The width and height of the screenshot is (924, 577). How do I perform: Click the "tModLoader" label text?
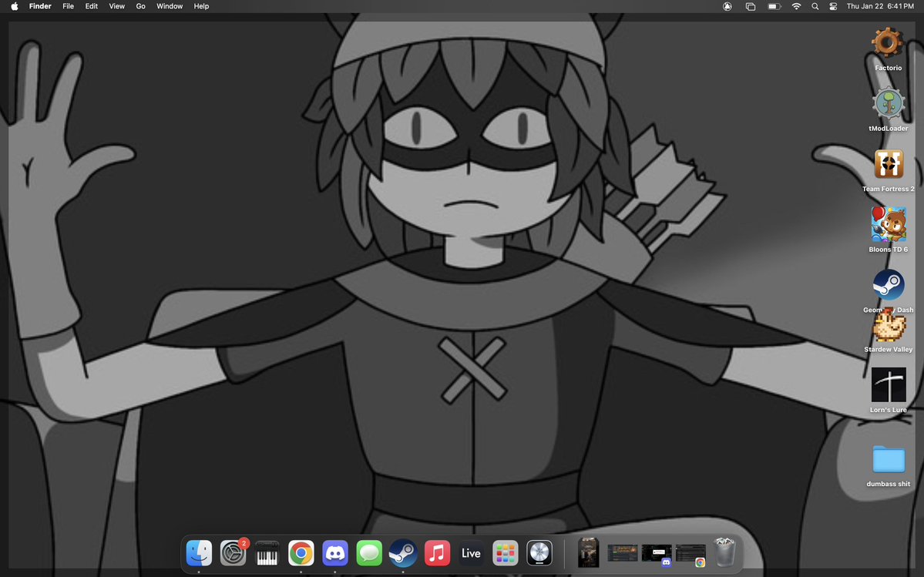(x=888, y=129)
